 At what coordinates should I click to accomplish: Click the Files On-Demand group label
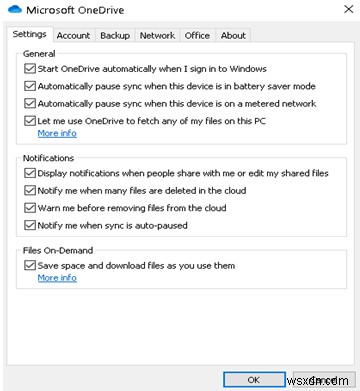click(58, 250)
